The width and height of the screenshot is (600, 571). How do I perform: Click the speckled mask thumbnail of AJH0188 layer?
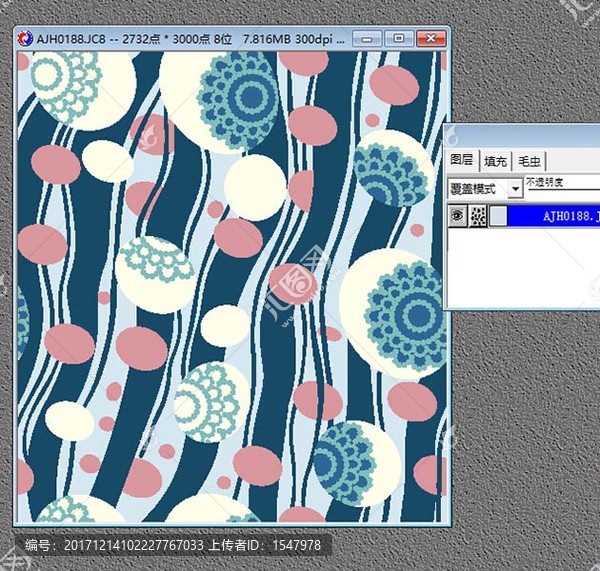(x=478, y=216)
